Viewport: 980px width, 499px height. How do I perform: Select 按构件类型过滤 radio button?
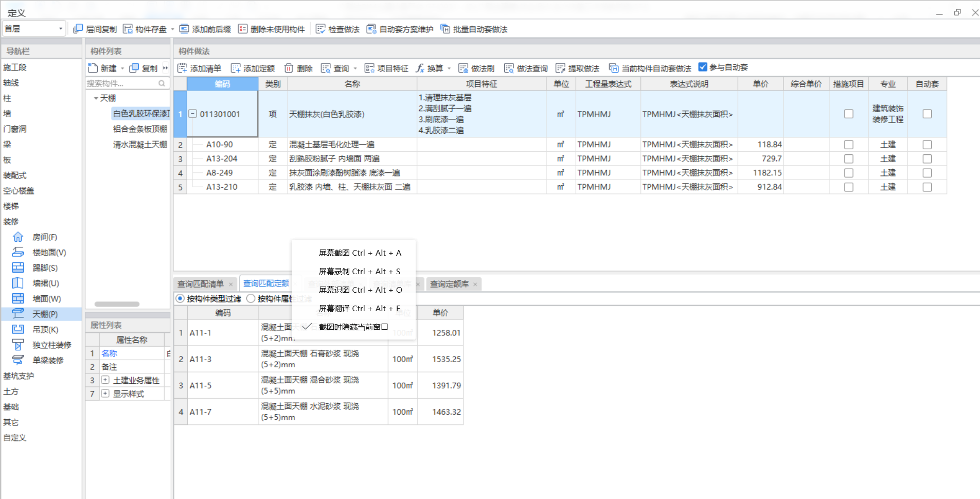point(180,298)
